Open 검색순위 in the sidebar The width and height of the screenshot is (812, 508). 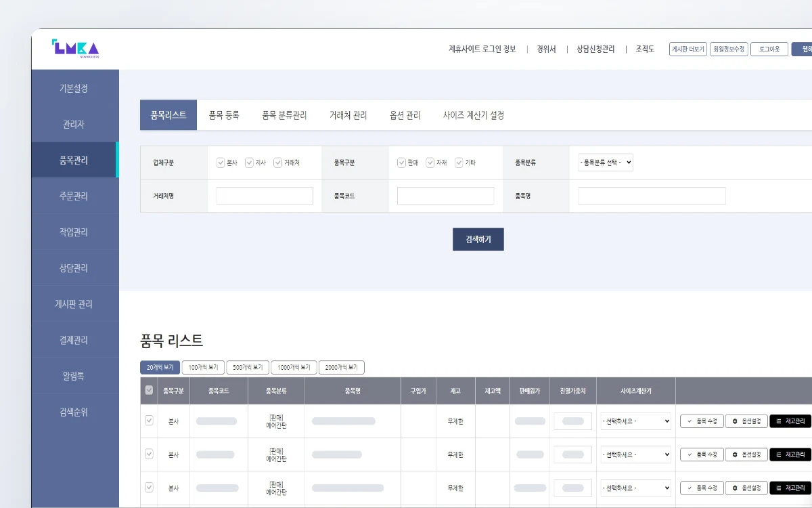click(74, 412)
